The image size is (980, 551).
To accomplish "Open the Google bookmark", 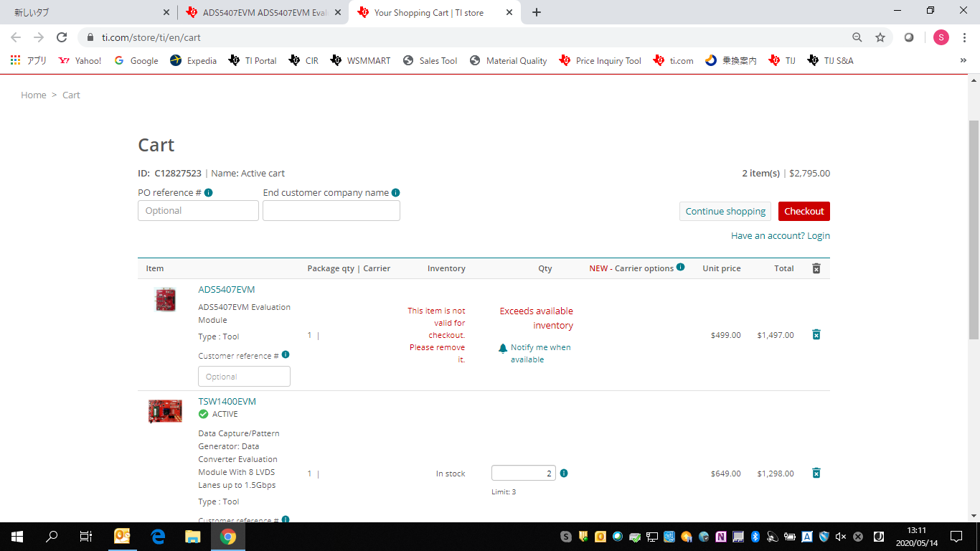I will (x=136, y=61).
